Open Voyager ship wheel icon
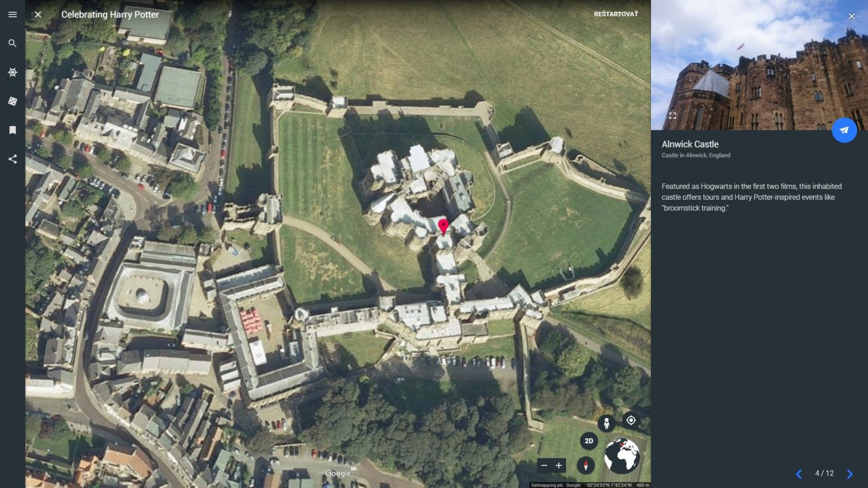Image resolution: width=868 pixels, height=488 pixels. (12, 73)
